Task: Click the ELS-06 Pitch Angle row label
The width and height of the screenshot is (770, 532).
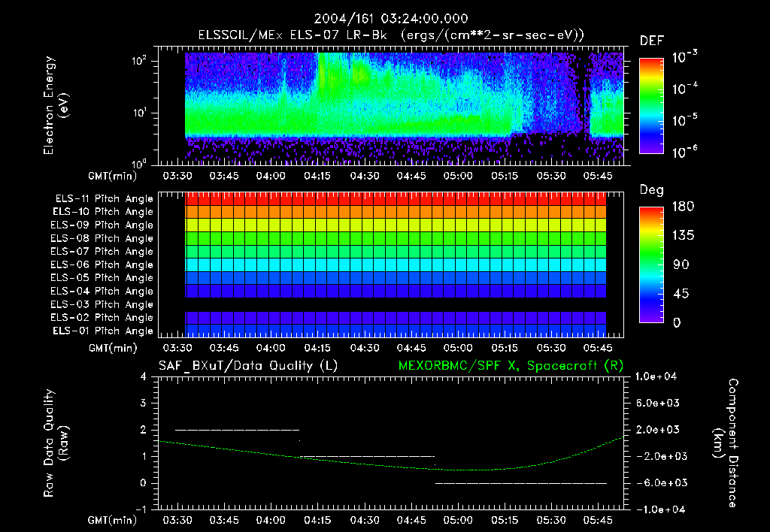Action: click(x=102, y=264)
